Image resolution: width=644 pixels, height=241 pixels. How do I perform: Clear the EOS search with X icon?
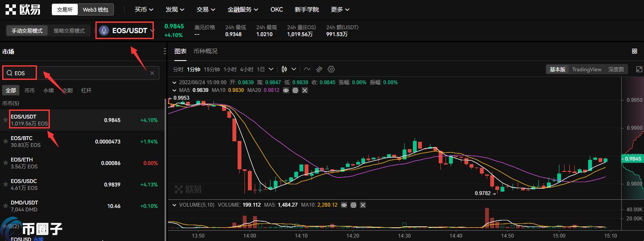tap(152, 73)
